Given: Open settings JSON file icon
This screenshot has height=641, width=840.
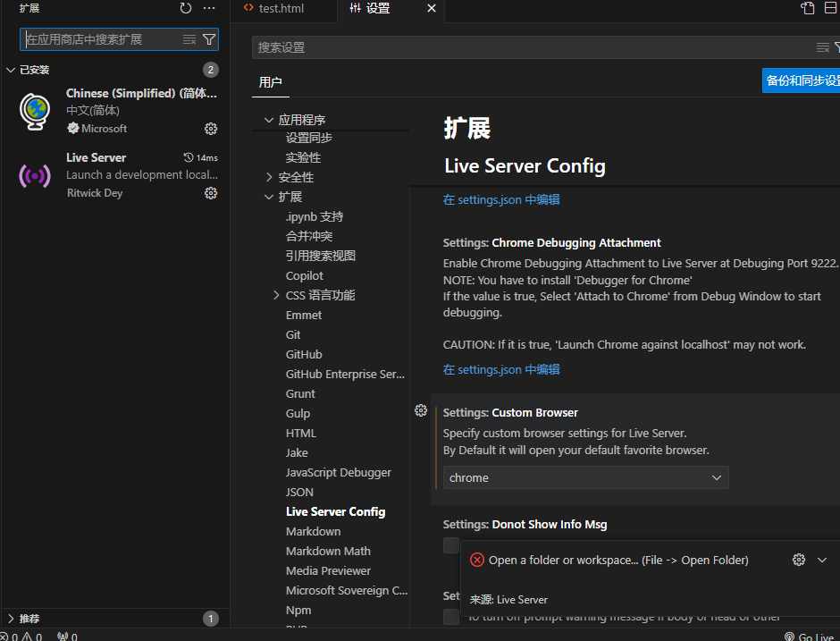Looking at the screenshot, I should coord(807,8).
